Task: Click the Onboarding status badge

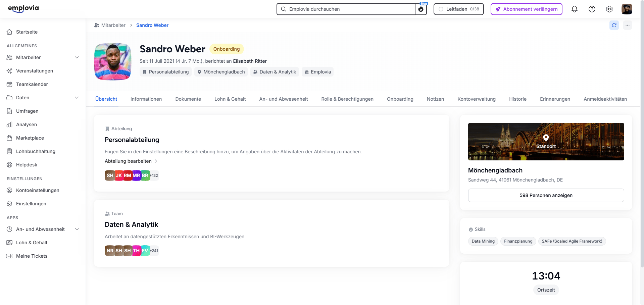Action: [227, 49]
